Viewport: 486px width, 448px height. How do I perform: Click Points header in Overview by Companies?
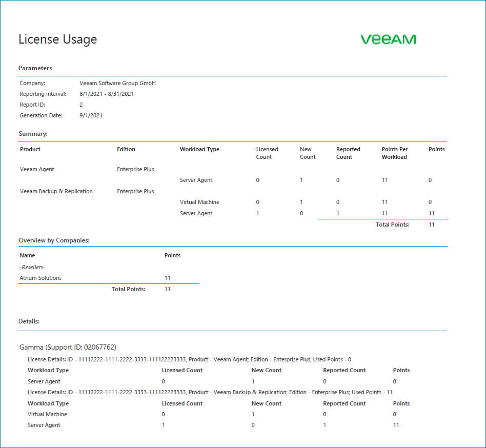click(172, 255)
